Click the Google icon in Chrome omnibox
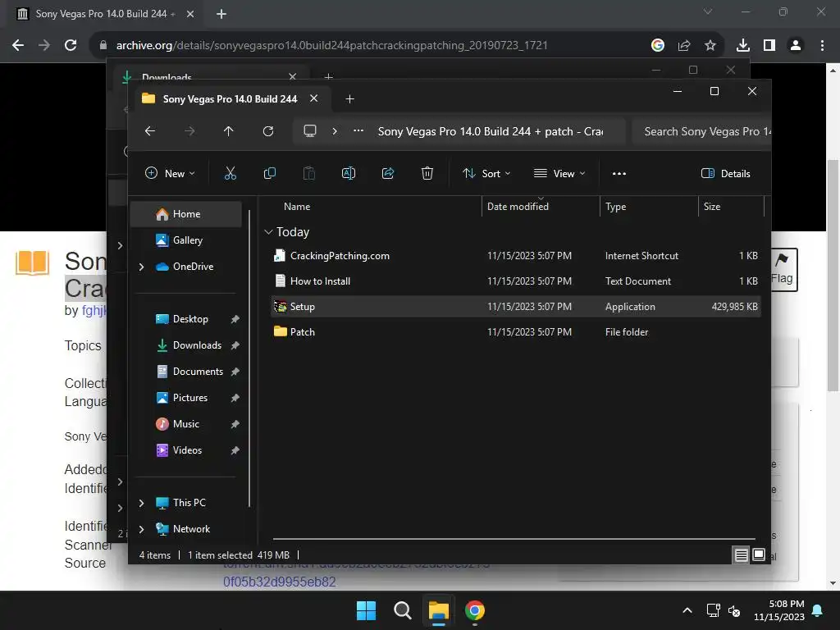840x630 pixels. tap(658, 46)
